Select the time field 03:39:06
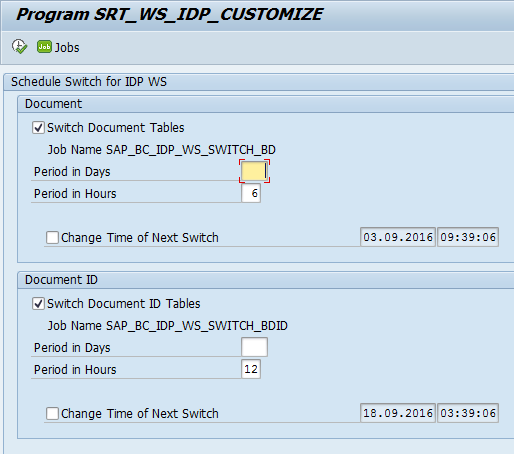The image size is (514, 454). coord(468,413)
